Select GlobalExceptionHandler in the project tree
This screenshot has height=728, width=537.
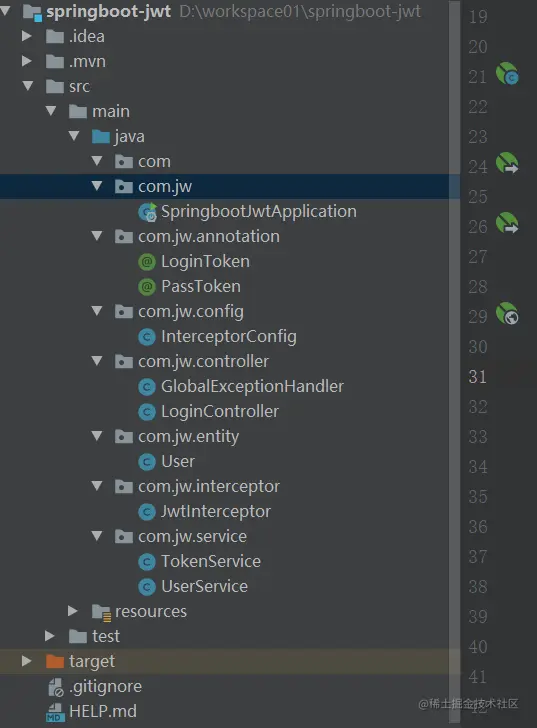click(x=252, y=386)
